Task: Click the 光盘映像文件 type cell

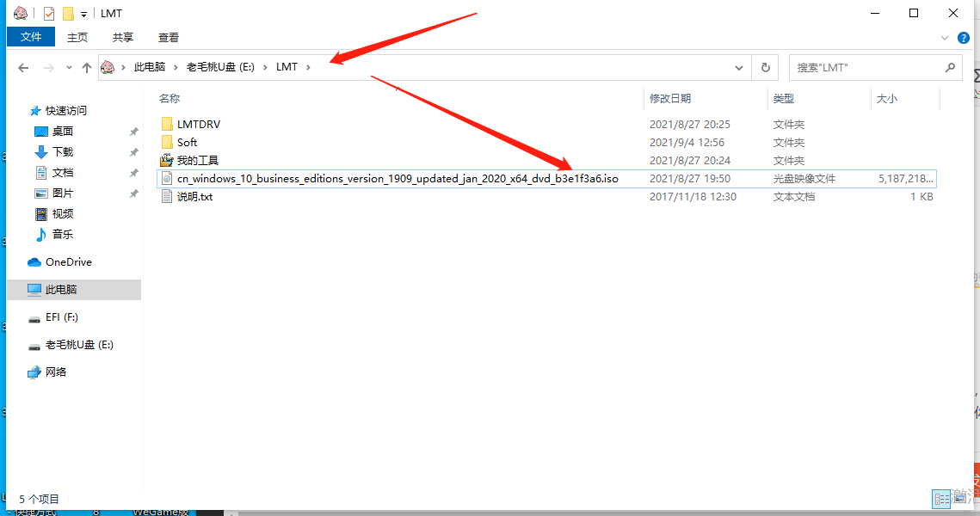Action: click(804, 179)
